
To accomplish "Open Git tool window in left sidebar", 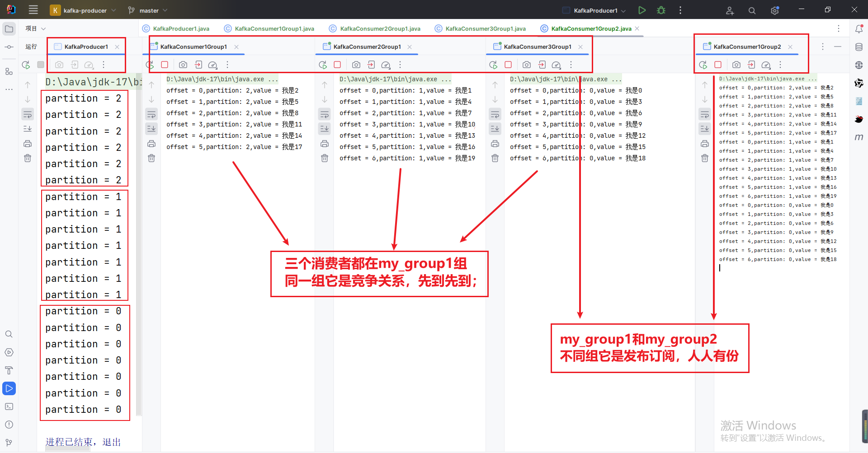I will pyautogui.click(x=9, y=443).
